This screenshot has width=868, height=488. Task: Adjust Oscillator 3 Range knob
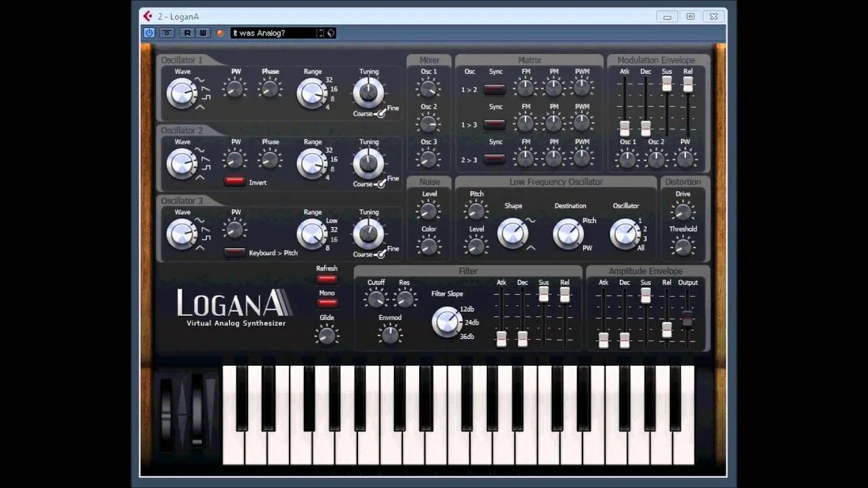pyautogui.click(x=312, y=234)
